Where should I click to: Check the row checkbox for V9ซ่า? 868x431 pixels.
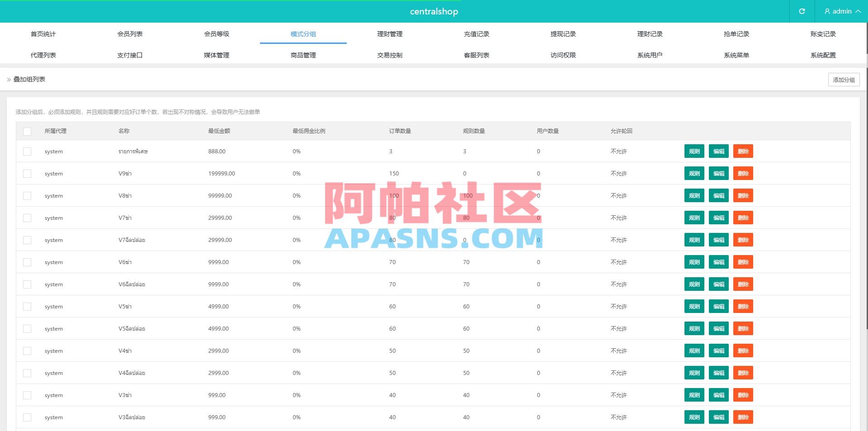tap(27, 173)
